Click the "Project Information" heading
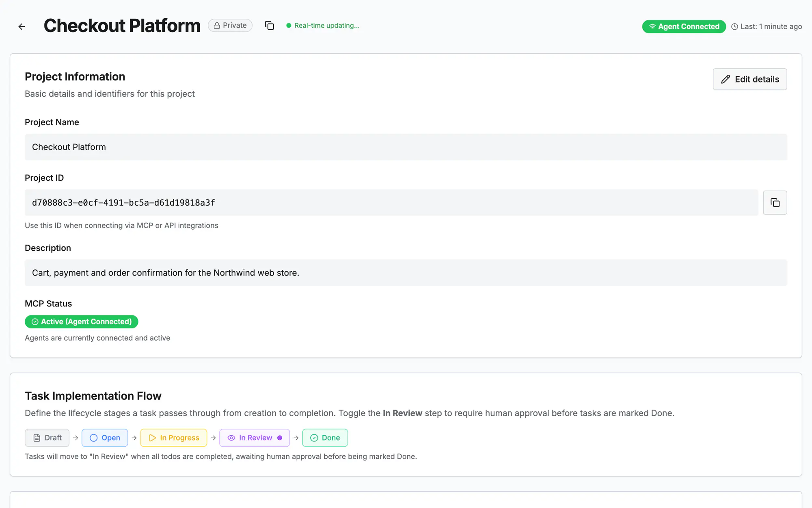 [x=75, y=77]
